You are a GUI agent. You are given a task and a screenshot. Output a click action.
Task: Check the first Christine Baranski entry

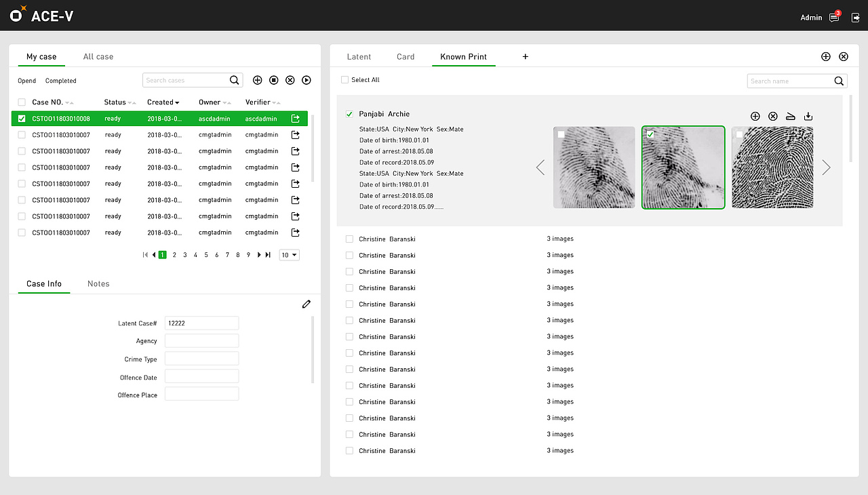[349, 239]
